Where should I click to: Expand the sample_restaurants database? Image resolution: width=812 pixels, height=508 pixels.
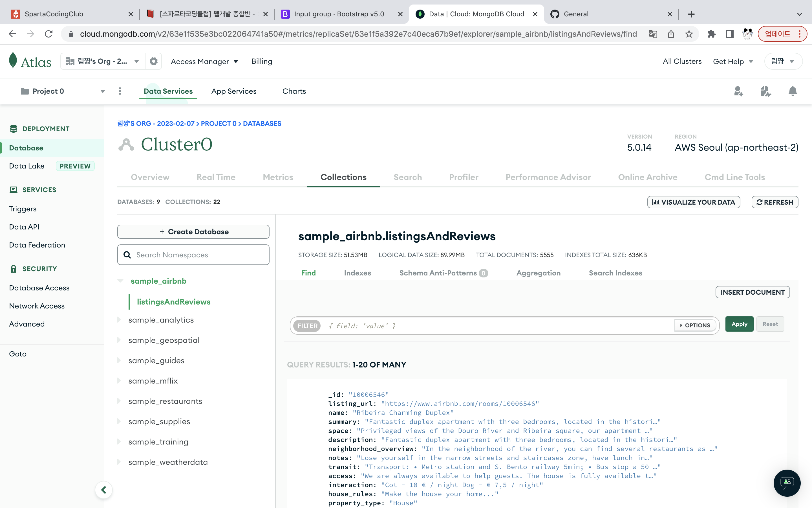click(x=119, y=401)
